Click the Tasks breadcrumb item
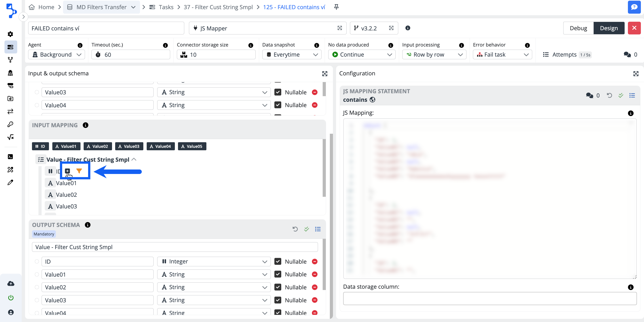Screen dimensions: 644x322 point(166,7)
